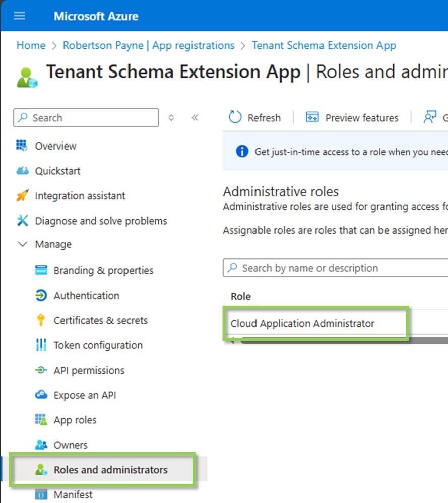Focus the Search by name or description field

click(335, 268)
